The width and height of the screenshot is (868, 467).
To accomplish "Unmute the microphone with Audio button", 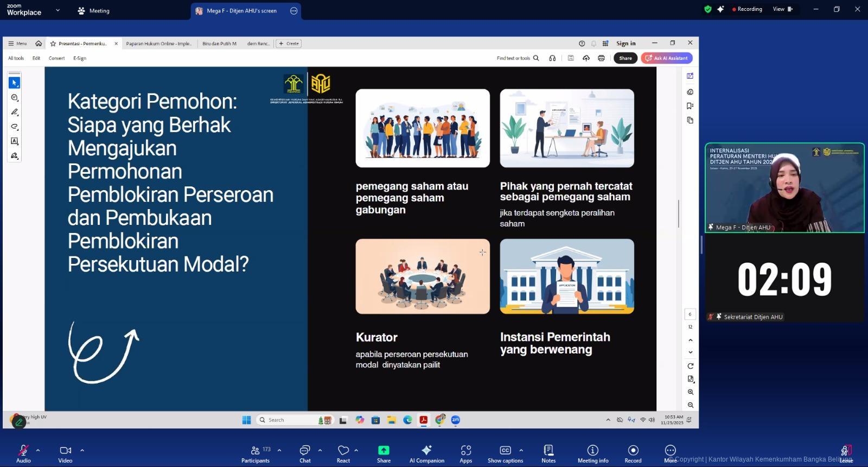I will (23, 453).
